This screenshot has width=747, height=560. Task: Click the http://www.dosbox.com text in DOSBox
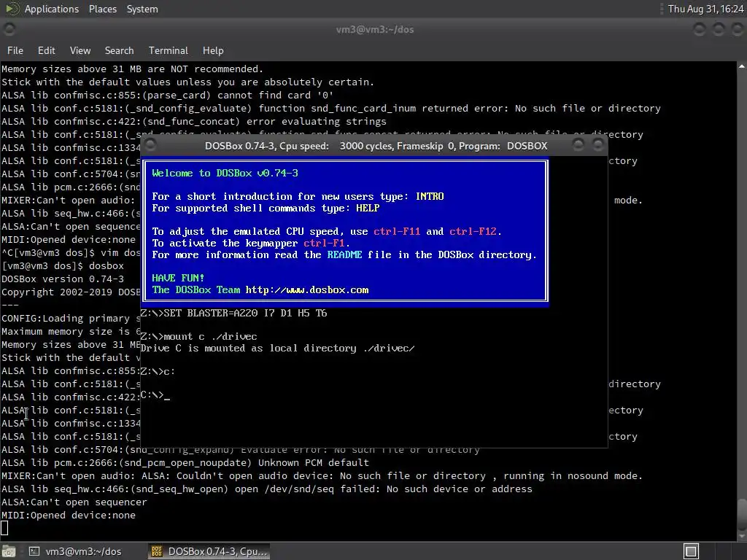[307, 290]
